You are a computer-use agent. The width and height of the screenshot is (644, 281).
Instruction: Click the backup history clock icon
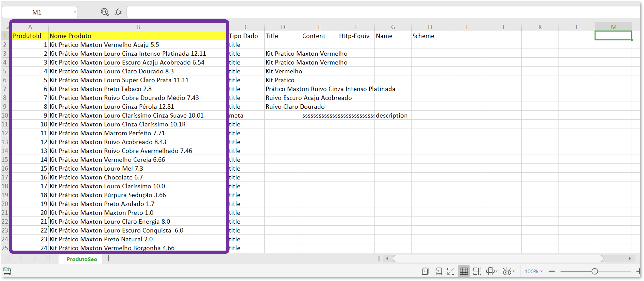[425, 271]
